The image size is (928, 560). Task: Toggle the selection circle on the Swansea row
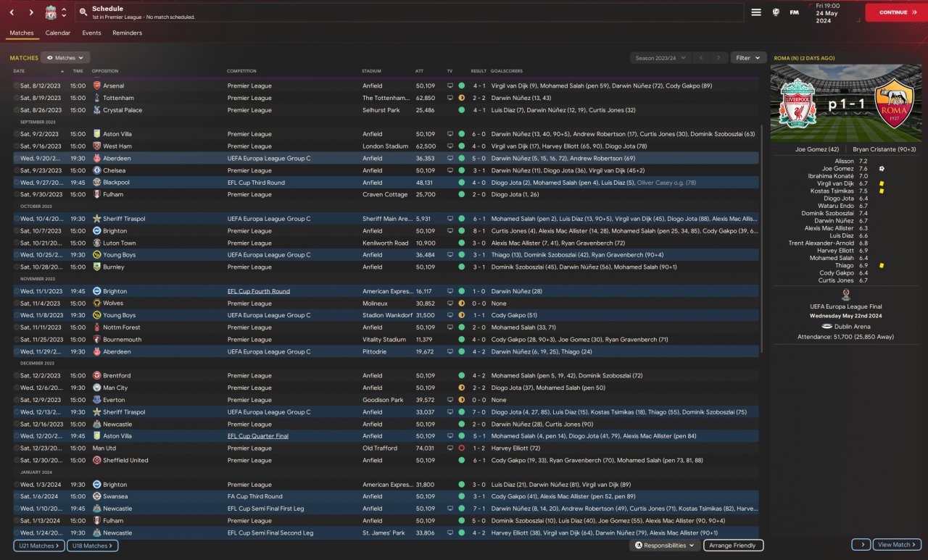pos(17,496)
